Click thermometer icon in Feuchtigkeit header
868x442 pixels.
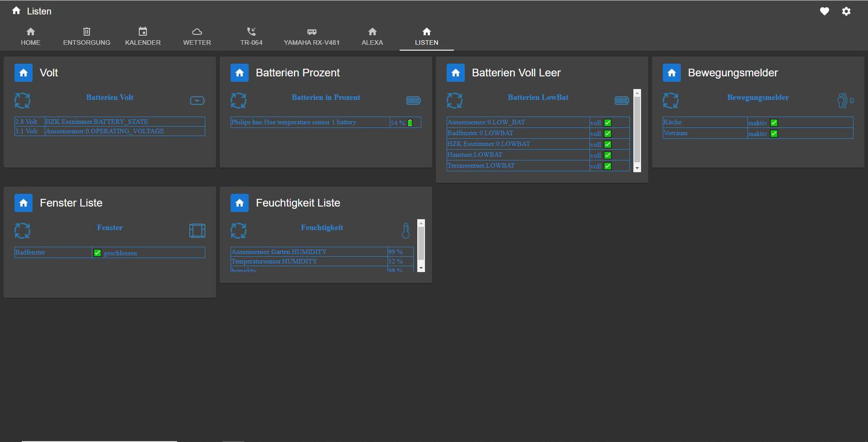[406, 230]
